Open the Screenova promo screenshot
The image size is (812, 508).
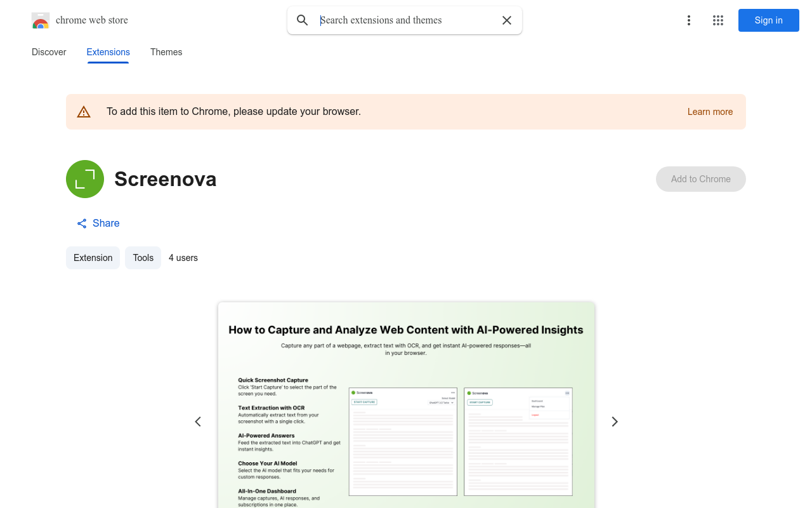406,405
